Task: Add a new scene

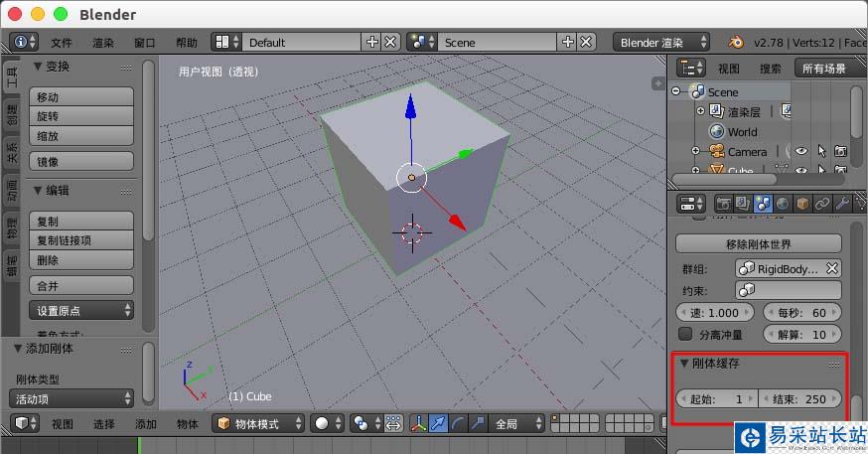Action: pyautogui.click(x=568, y=42)
